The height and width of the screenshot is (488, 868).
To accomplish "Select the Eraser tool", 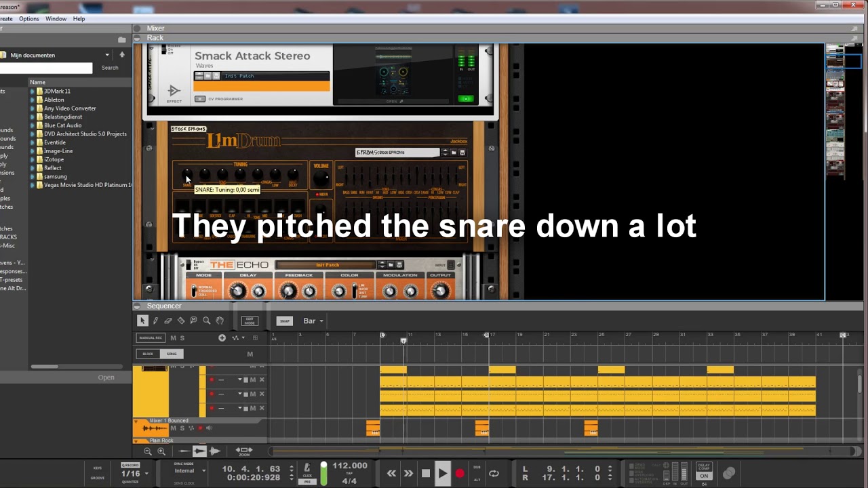I will 168,321.
